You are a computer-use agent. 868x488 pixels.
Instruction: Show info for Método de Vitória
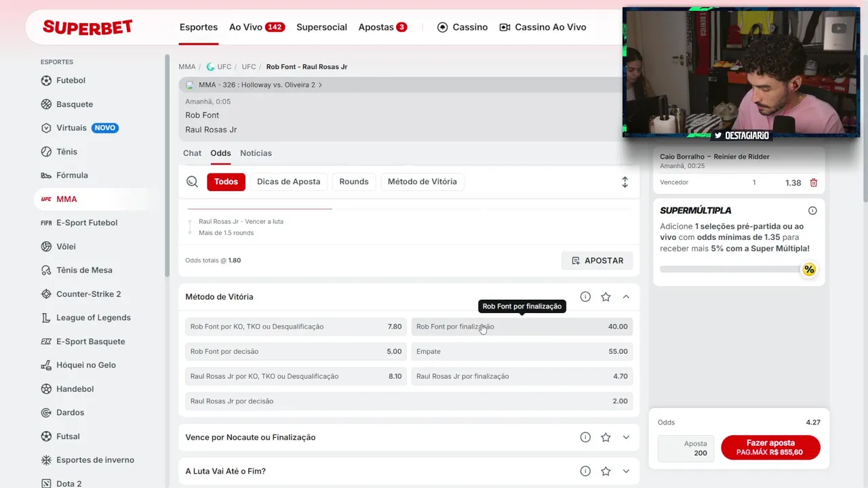pyautogui.click(x=585, y=297)
